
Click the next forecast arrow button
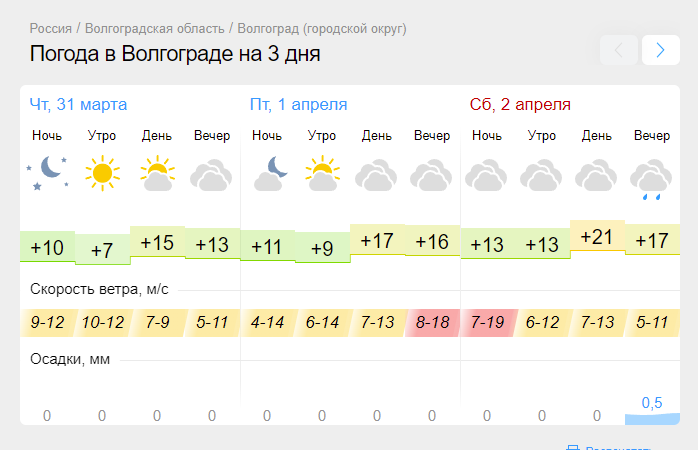click(x=661, y=50)
